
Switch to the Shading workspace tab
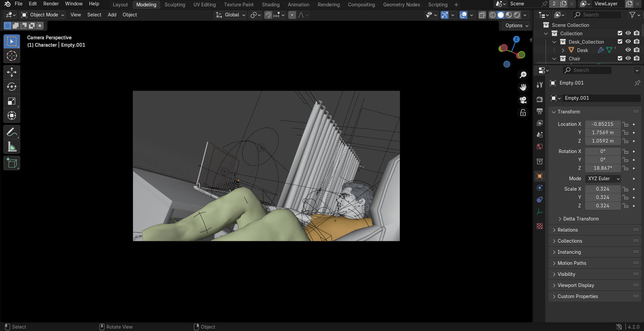[x=271, y=5]
